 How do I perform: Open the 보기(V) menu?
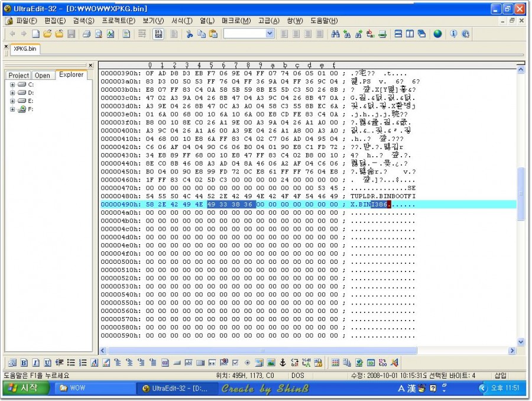coord(153,21)
